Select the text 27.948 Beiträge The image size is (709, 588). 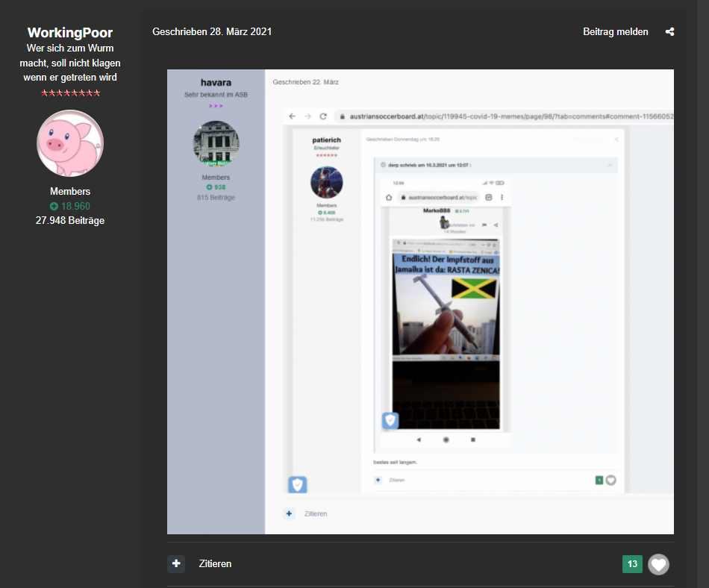tap(70, 221)
